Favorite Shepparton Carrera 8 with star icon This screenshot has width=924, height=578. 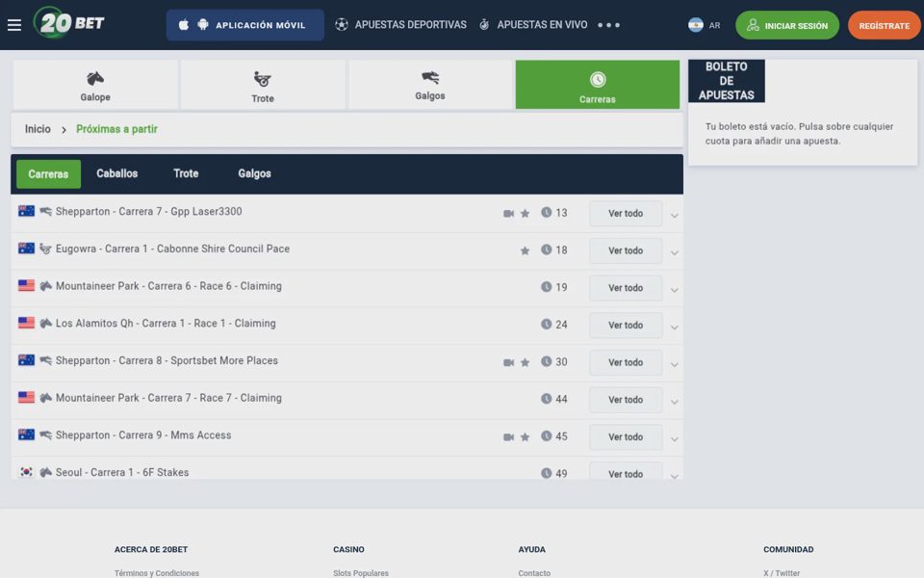[525, 362]
